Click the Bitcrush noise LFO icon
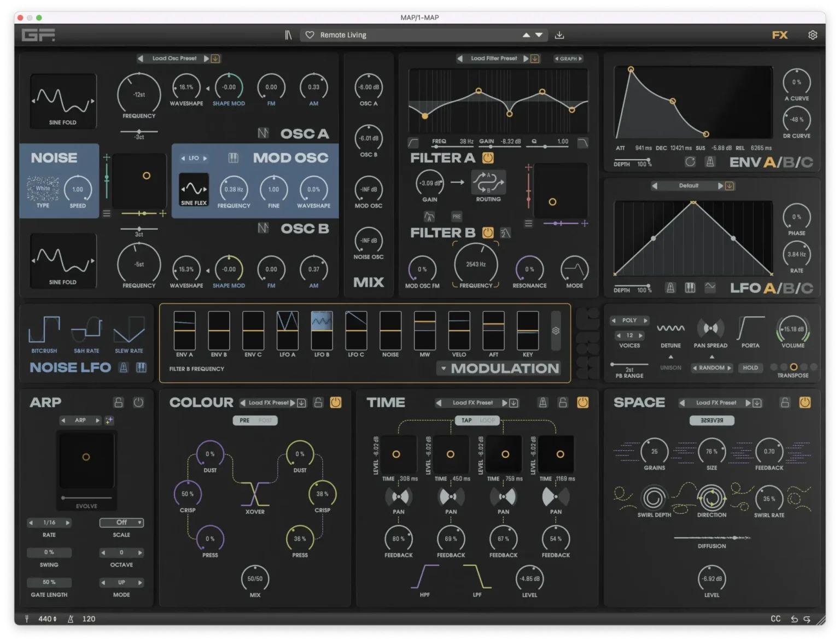This screenshot has width=840, height=642. (x=44, y=330)
